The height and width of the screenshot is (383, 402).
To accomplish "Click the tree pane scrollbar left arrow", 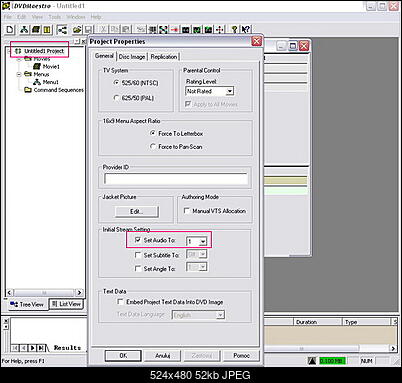I will [9, 293].
